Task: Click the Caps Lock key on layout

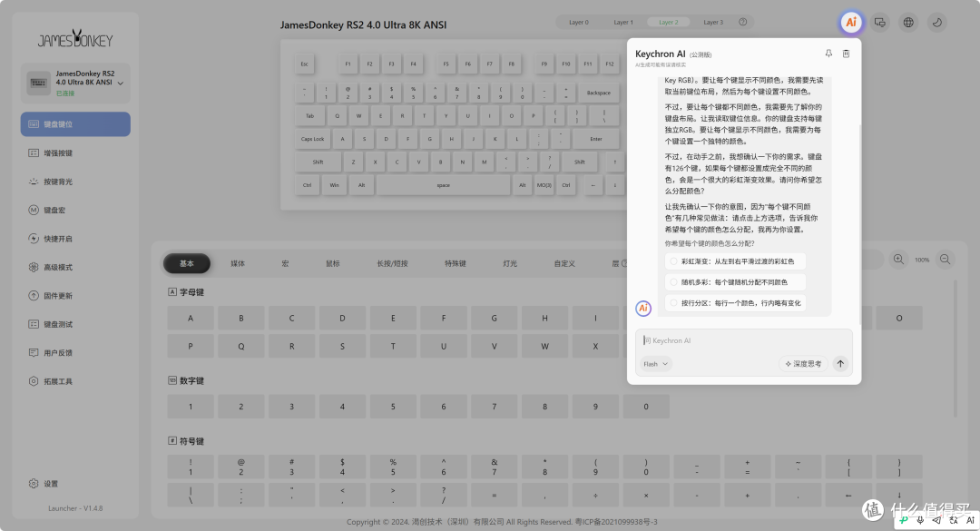Action: pyautogui.click(x=312, y=139)
